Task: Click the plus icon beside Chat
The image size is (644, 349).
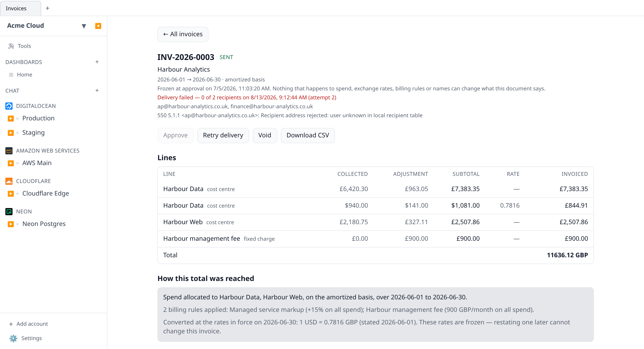Action: point(97,91)
